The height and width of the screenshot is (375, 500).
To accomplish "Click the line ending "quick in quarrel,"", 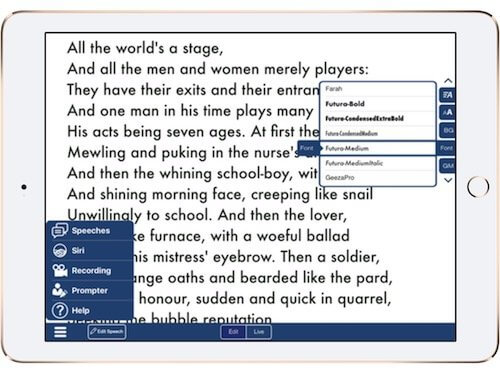I will click(x=265, y=299).
